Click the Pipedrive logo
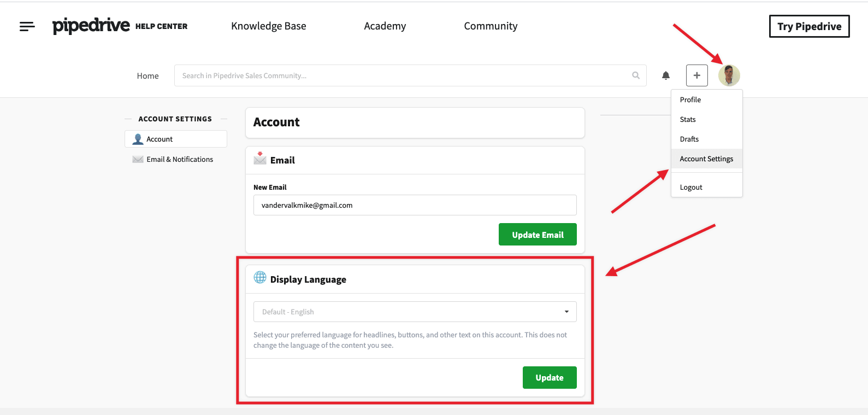868x415 pixels. [x=91, y=26]
